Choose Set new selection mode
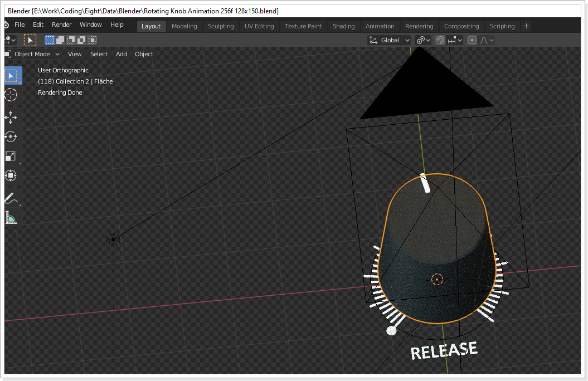The width and height of the screenshot is (588, 381). pos(50,40)
